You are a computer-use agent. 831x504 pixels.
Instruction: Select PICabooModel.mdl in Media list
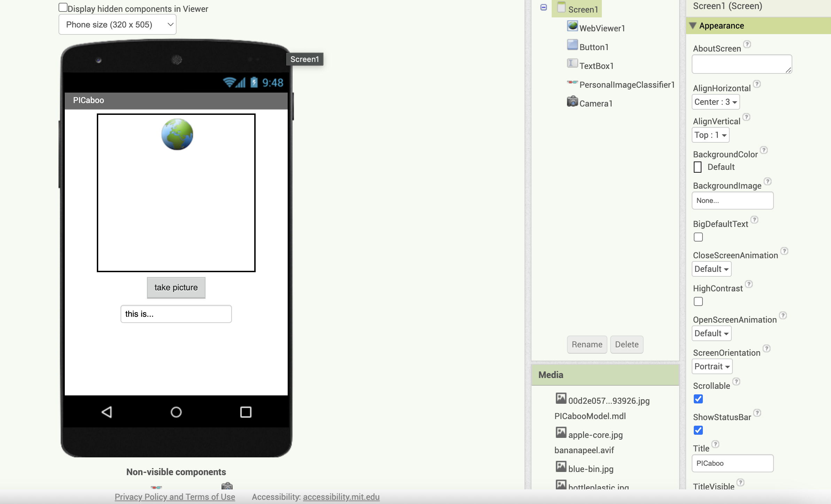(590, 416)
